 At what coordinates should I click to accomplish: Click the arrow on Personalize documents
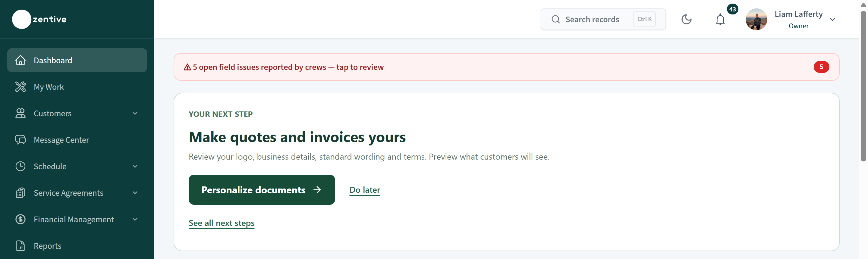tap(317, 190)
